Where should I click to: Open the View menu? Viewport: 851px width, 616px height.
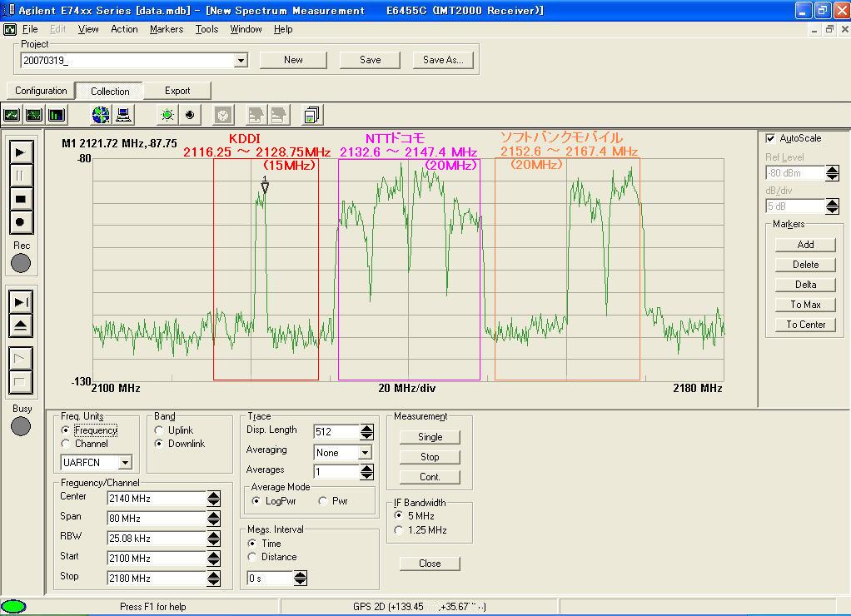point(88,29)
